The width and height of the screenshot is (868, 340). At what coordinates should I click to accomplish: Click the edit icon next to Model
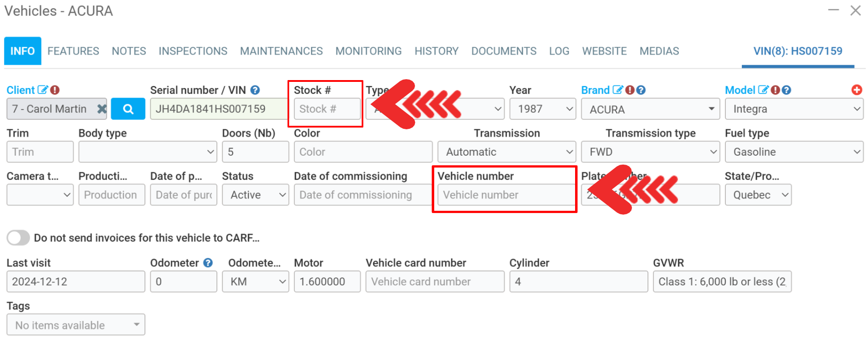click(763, 90)
